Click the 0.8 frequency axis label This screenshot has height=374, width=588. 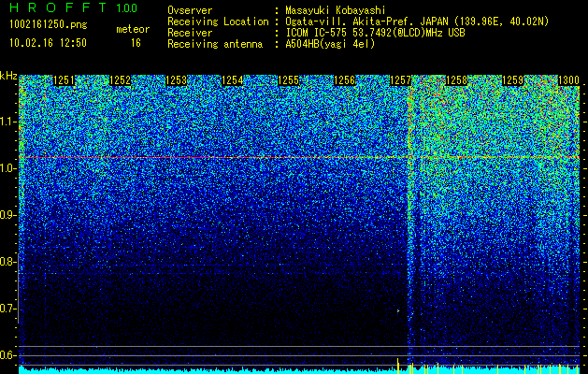[7, 262]
